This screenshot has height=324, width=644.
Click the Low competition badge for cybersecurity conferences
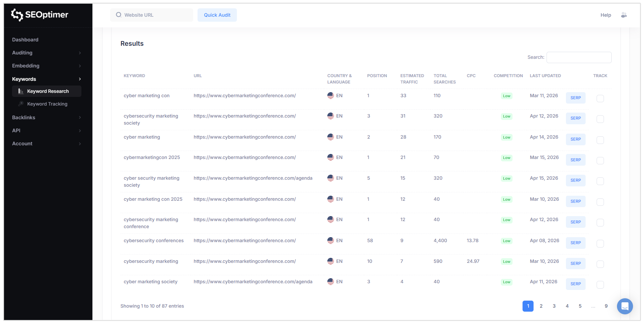coord(506,241)
